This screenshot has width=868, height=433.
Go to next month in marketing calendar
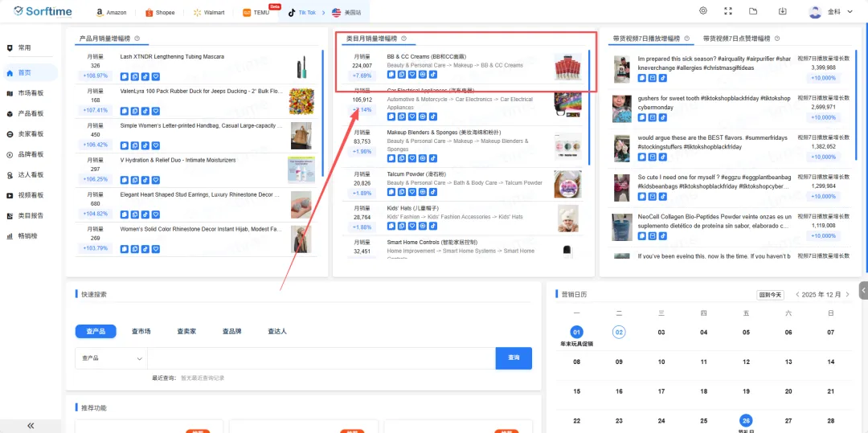pos(847,295)
